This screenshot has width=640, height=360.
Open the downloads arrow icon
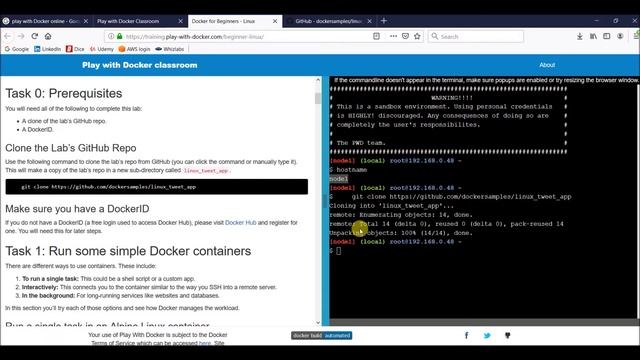tap(580, 36)
